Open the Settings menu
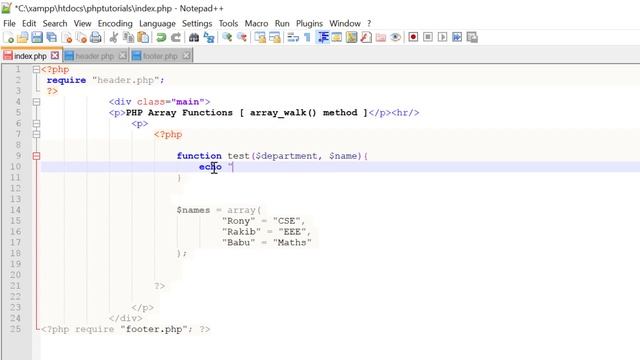640x360 pixels. pyautogui.click(x=197, y=24)
